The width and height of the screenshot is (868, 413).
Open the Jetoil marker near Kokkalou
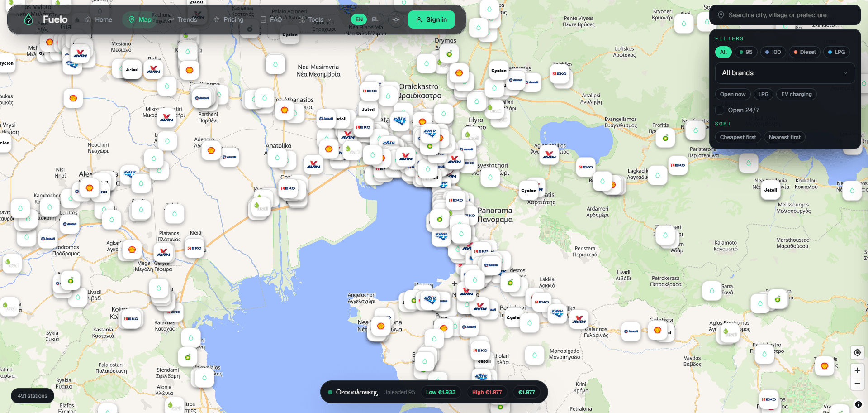[771, 190]
